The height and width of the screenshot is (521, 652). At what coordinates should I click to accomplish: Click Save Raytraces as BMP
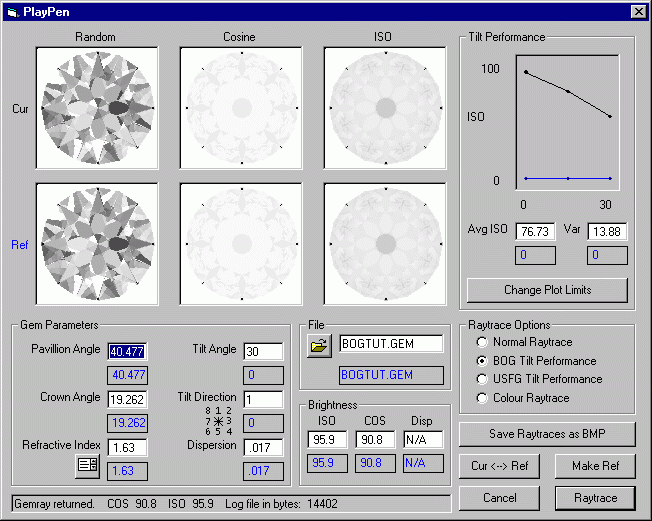coord(547,434)
